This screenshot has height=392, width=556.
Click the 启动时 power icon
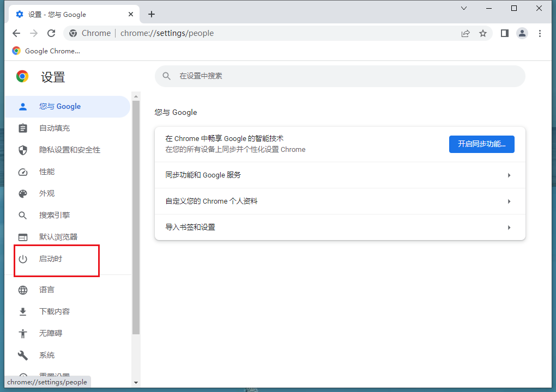click(x=23, y=259)
